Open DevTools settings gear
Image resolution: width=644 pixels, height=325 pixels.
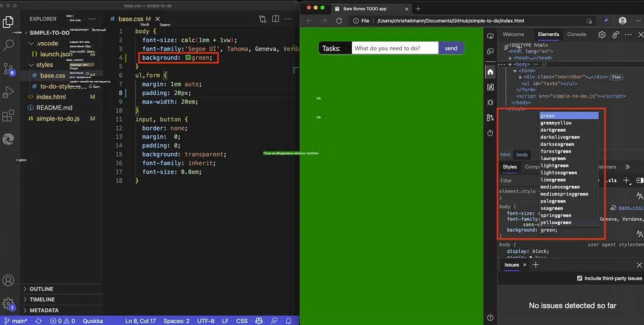602,34
